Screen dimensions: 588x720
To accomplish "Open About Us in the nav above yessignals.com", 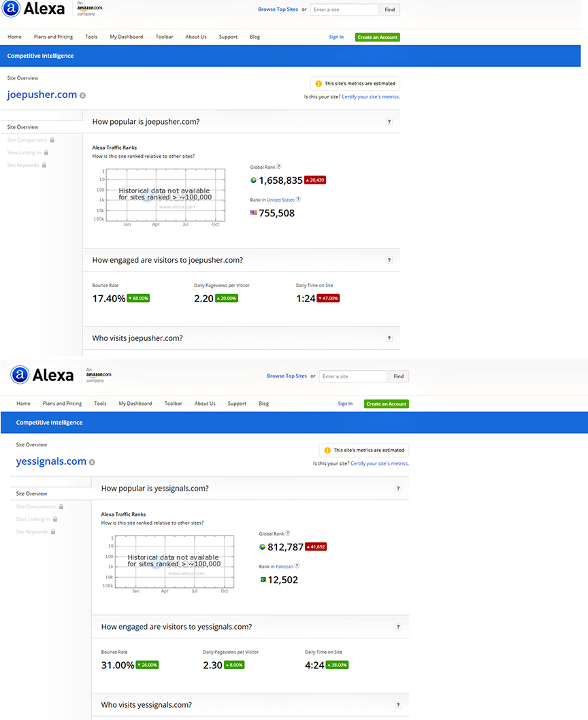I will [205, 404].
